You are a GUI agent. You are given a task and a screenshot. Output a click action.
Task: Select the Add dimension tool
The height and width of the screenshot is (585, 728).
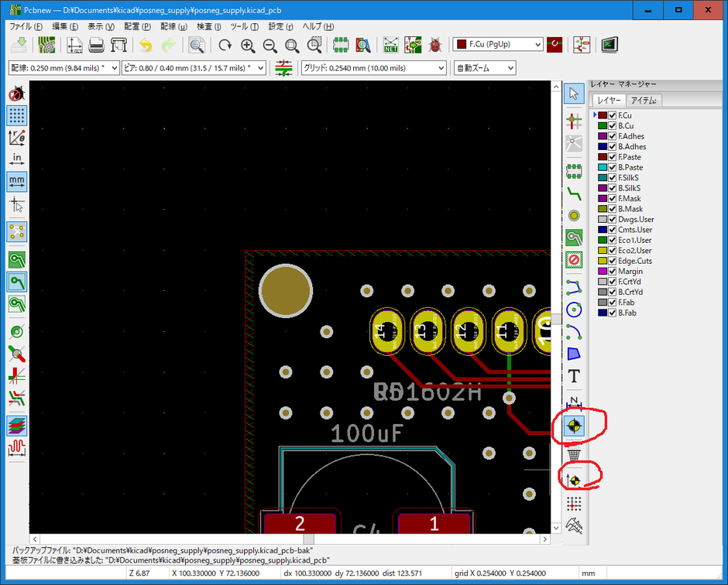pyautogui.click(x=575, y=402)
